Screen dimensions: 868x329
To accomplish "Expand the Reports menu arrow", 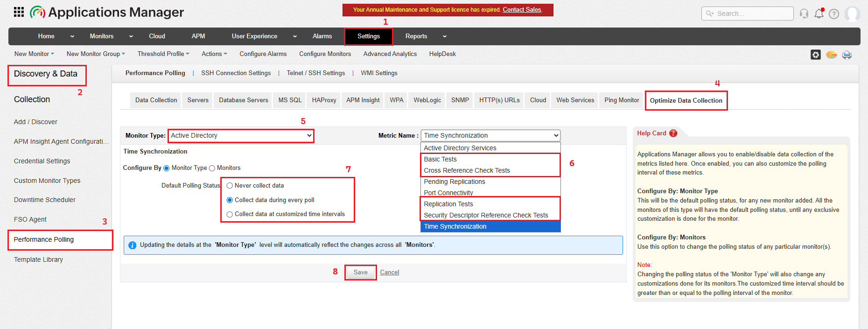I will (445, 36).
